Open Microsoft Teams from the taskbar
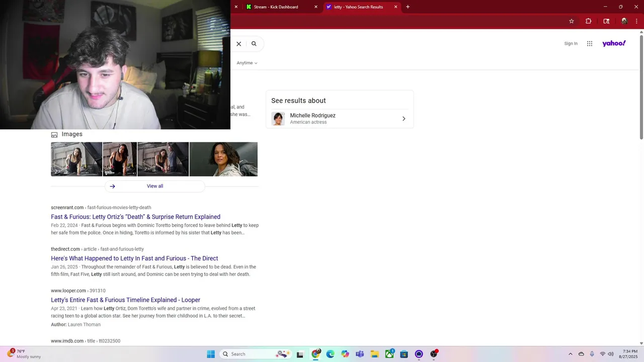The height and width of the screenshot is (362, 644). click(360, 354)
